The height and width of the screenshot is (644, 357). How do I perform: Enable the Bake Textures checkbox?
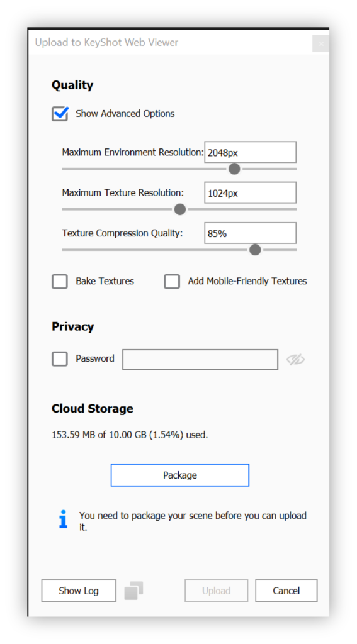pos(60,282)
